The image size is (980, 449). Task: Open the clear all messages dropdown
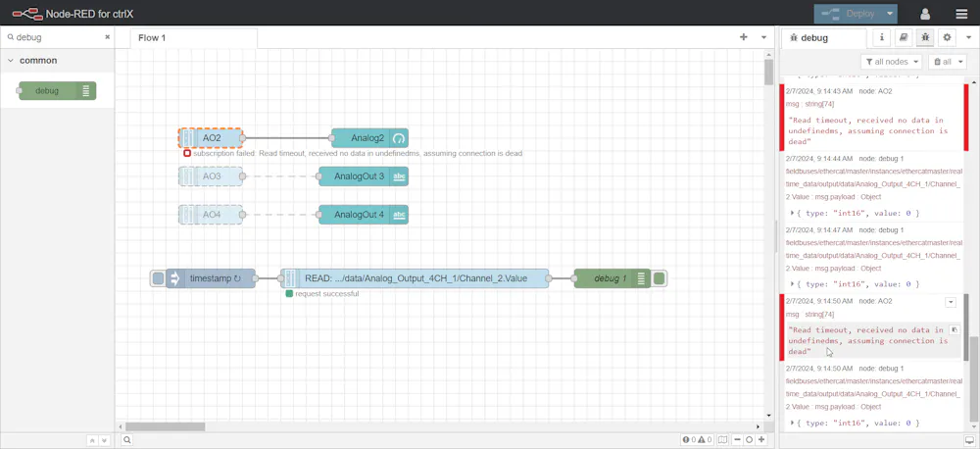[947, 62]
